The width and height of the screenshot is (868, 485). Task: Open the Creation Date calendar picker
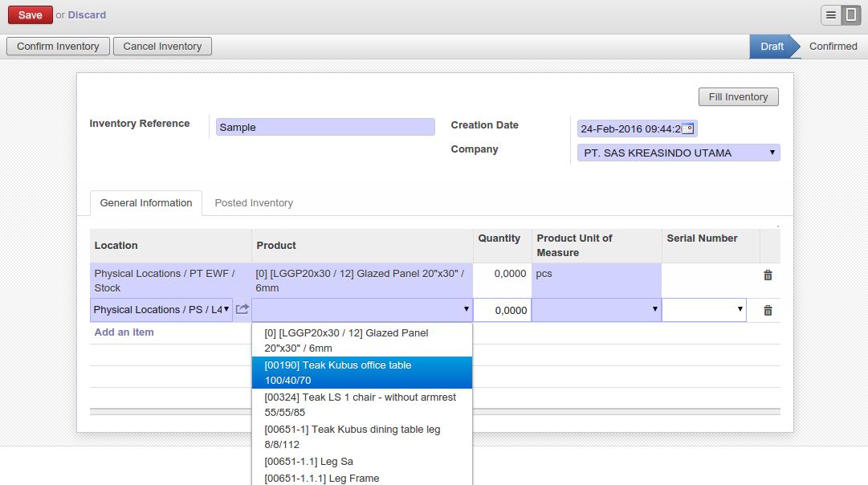tap(687, 128)
